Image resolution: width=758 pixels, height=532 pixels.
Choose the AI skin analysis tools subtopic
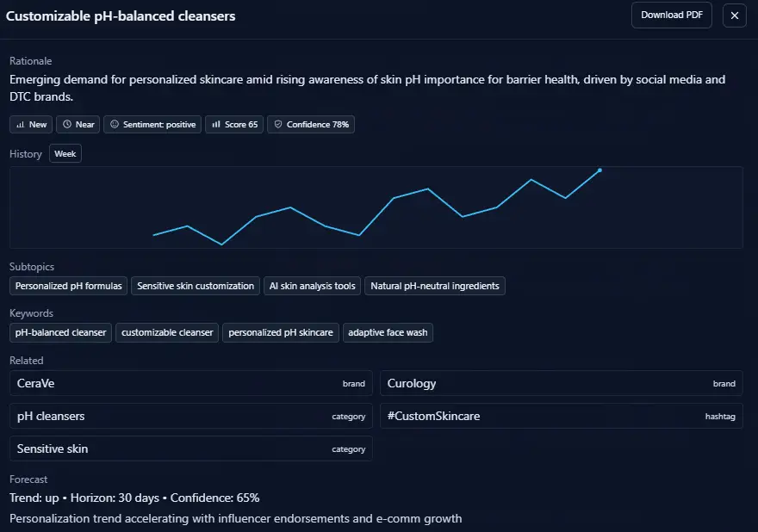pyautogui.click(x=312, y=286)
